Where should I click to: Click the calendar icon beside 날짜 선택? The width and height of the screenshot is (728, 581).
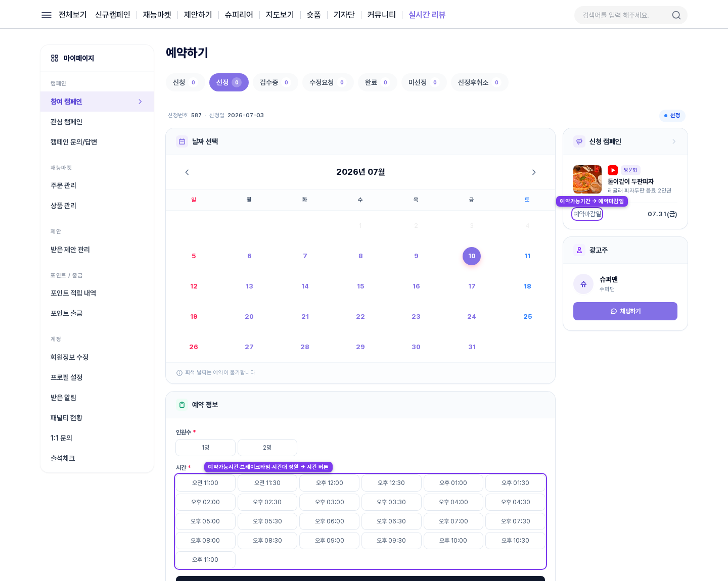[x=182, y=141]
